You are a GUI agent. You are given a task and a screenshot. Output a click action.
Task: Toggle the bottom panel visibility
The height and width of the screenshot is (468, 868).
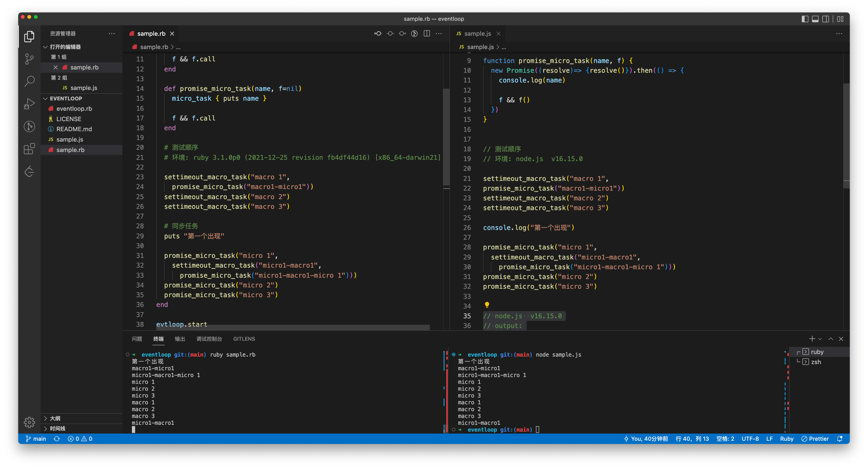click(815, 19)
